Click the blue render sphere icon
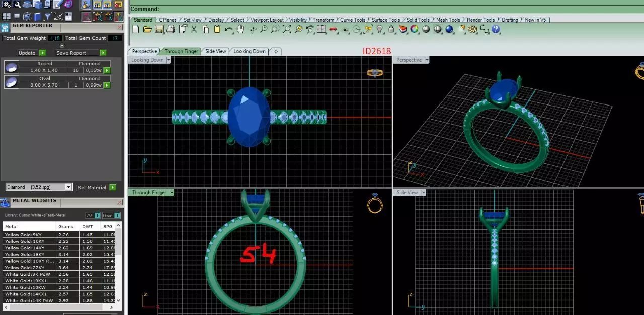Viewport: 644px width, 315px height. pyautogui.click(x=449, y=30)
